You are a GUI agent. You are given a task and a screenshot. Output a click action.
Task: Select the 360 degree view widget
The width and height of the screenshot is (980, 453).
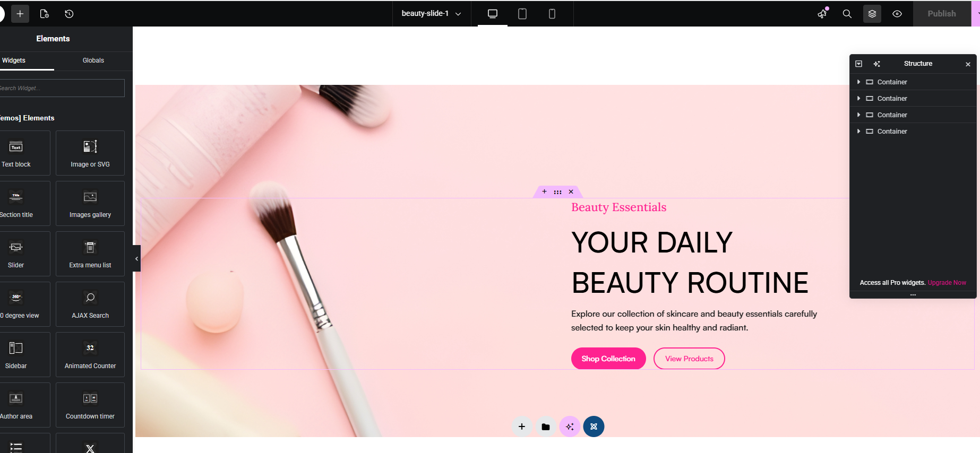pos(25,304)
